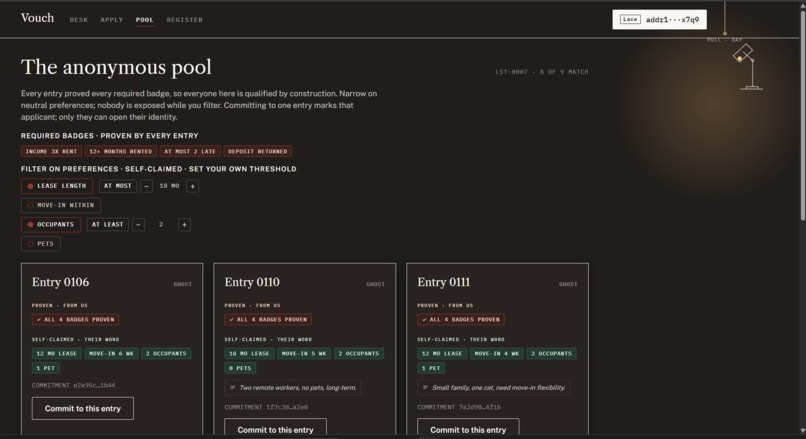Decrease lease length threshold with minus
Viewport: 806px width, 439px height.
146,186
